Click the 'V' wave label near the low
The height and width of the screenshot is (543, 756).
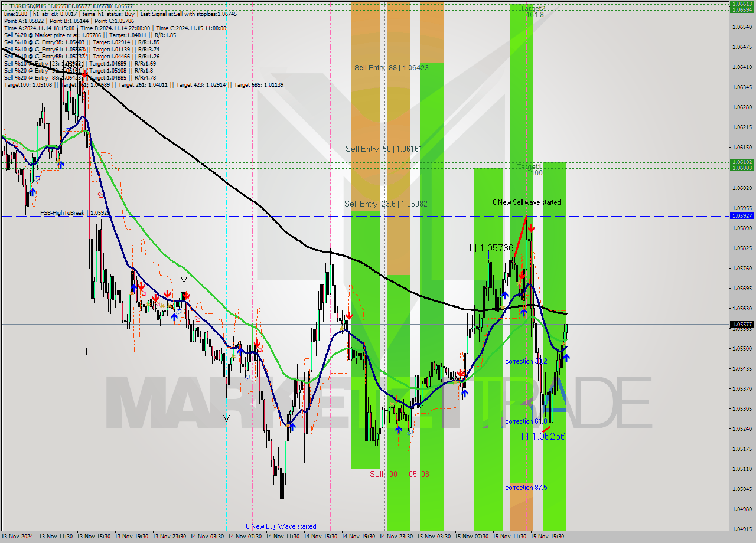click(x=226, y=418)
